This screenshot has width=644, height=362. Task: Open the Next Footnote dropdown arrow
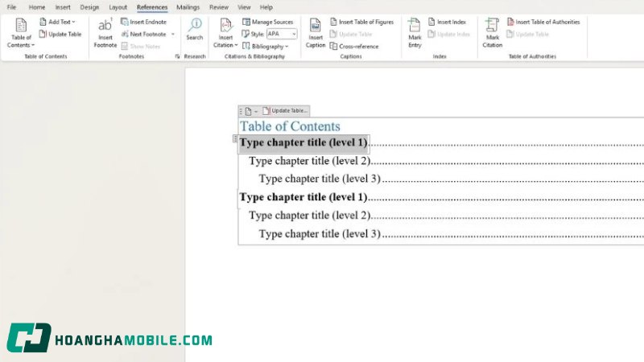[x=173, y=34]
